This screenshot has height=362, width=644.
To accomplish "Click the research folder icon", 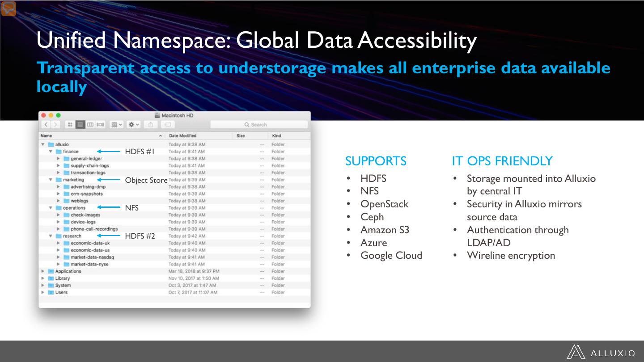I will click(59, 236).
